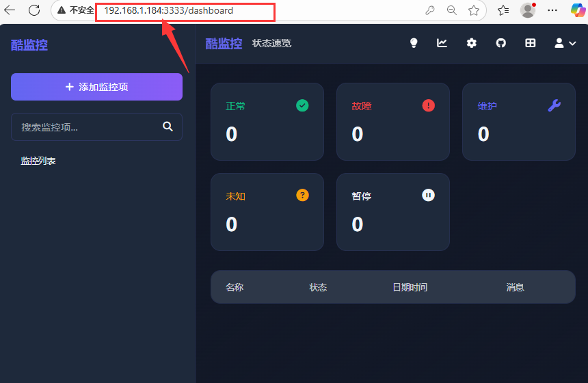588x383 pixels.
Task: Click the zoom magnifier icon in address bar
Action: [x=452, y=10]
